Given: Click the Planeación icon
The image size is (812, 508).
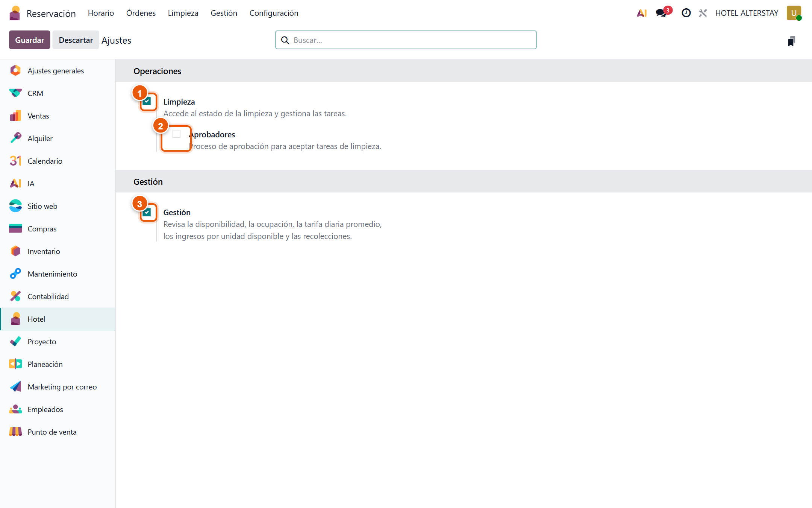Looking at the screenshot, I should 15,364.
